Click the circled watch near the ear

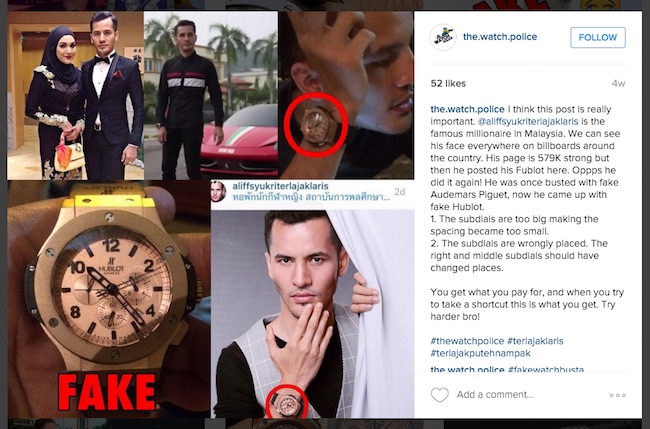[317, 125]
